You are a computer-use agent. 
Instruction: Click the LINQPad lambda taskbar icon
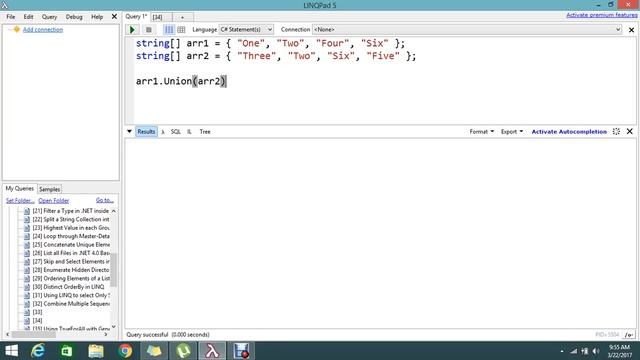tap(212, 351)
